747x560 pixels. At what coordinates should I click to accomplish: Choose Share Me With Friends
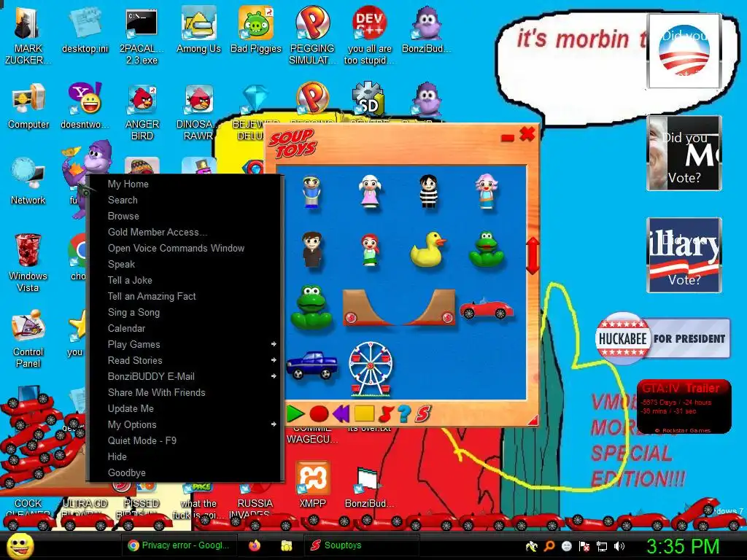pos(156,392)
